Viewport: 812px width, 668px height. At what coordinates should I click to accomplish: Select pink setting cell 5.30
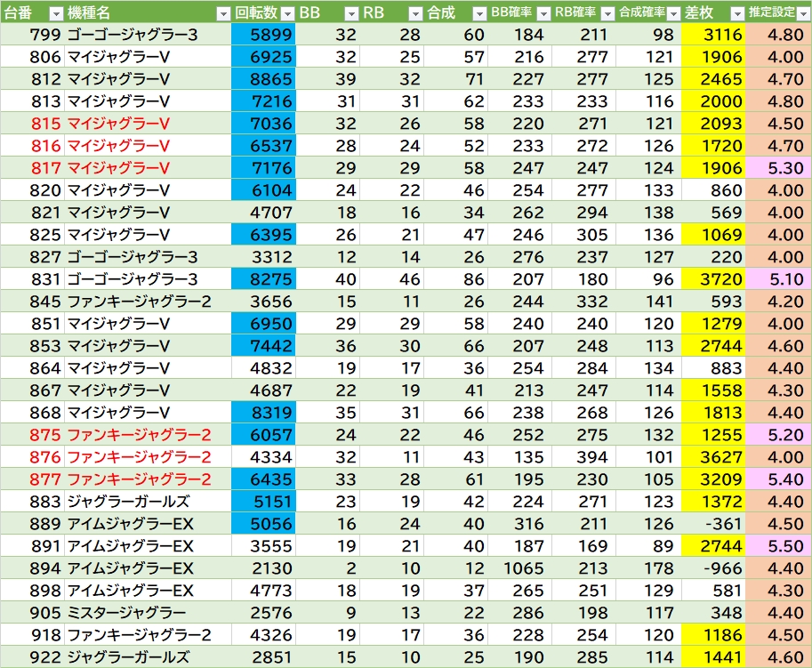tap(778, 168)
